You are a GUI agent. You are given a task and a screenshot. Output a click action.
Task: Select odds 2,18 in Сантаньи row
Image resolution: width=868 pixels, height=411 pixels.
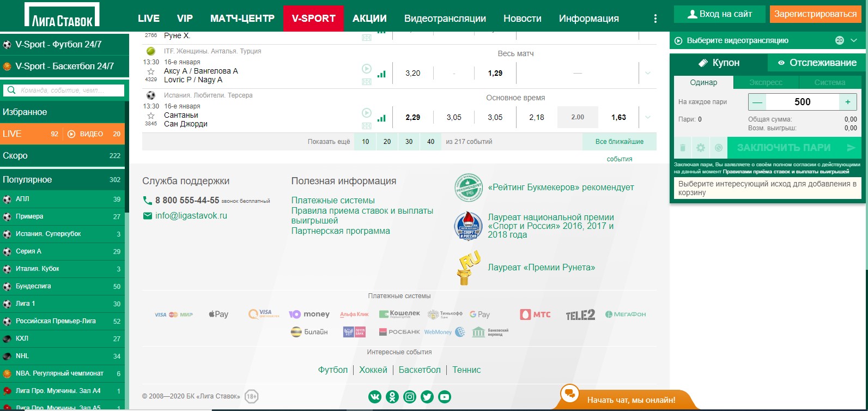(x=537, y=117)
